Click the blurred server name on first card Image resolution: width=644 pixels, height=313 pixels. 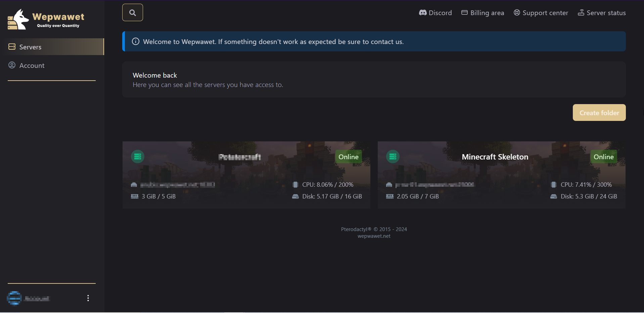point(239,157)
